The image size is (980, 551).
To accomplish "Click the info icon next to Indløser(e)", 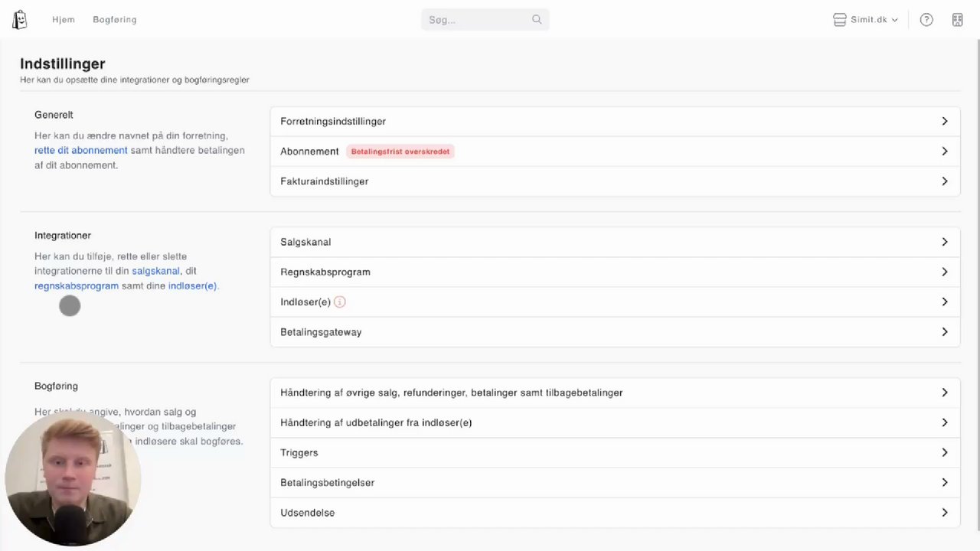I will (x=340, y=302).
